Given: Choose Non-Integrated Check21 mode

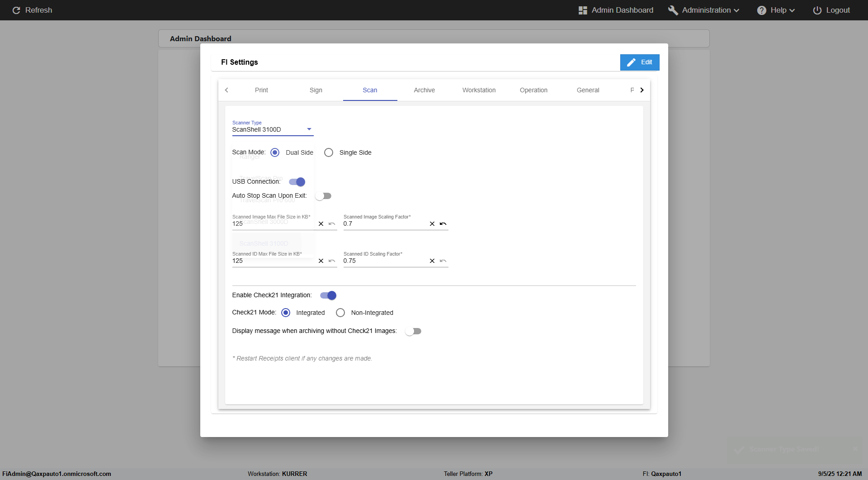Looking at the screenshot, I should [340, 313].
